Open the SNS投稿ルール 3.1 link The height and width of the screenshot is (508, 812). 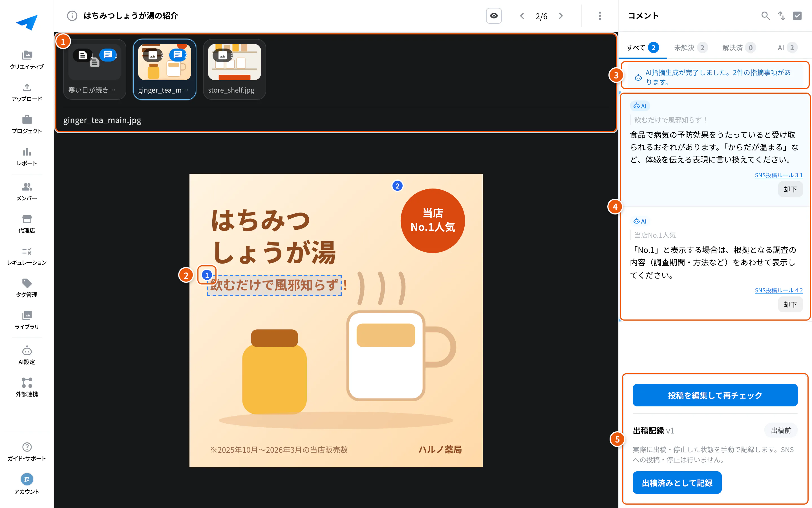pos(778,175)
